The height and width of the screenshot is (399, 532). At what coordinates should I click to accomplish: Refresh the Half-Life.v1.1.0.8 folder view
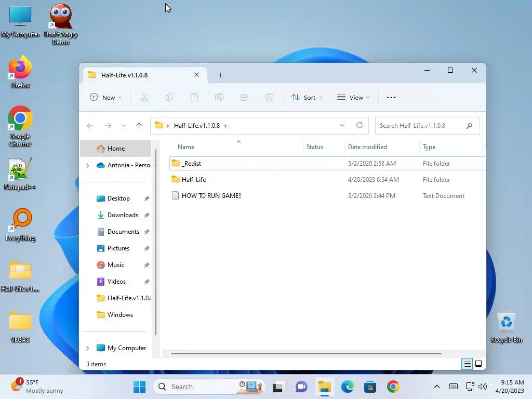(360, 126)
